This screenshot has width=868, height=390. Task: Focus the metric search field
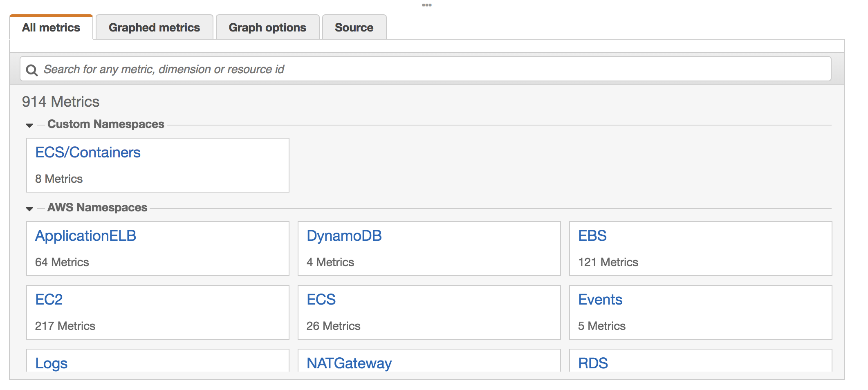click(x=433, y=69)
